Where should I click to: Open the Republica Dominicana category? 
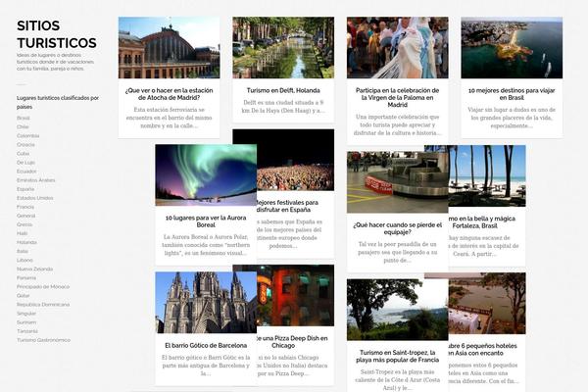coord(43,305)
